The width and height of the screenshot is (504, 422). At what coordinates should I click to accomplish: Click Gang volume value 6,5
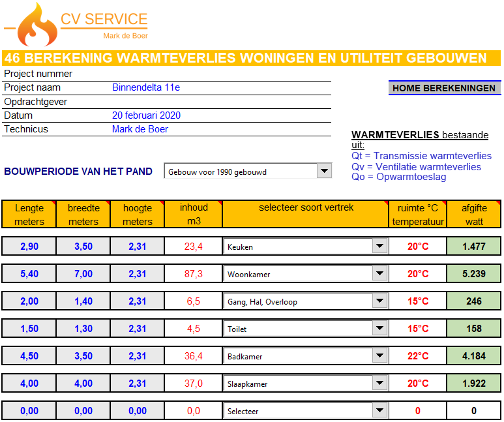click(193, 301)
